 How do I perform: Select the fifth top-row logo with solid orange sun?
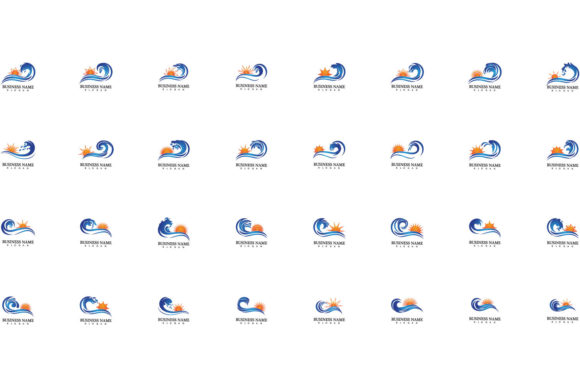point(329,77)
